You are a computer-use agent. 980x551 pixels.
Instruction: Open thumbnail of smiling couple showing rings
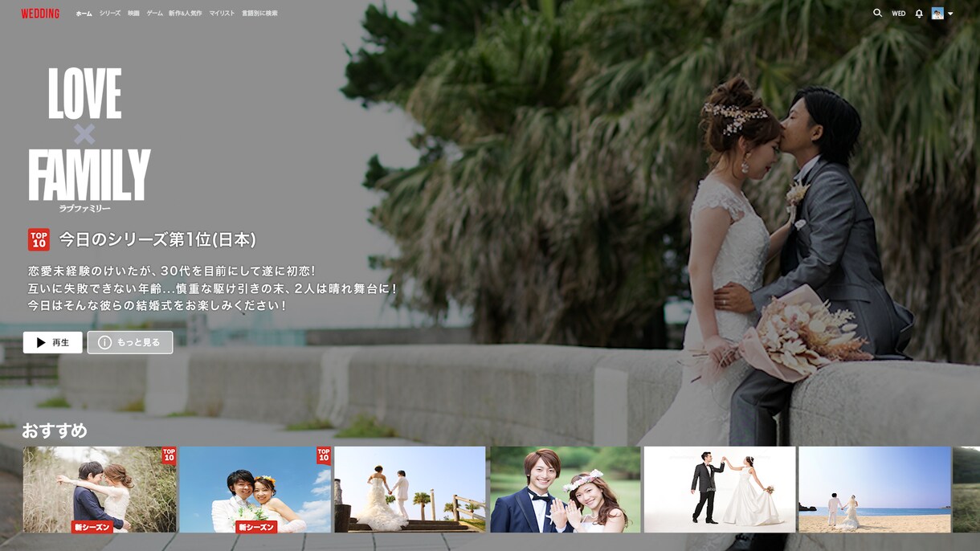566,490
